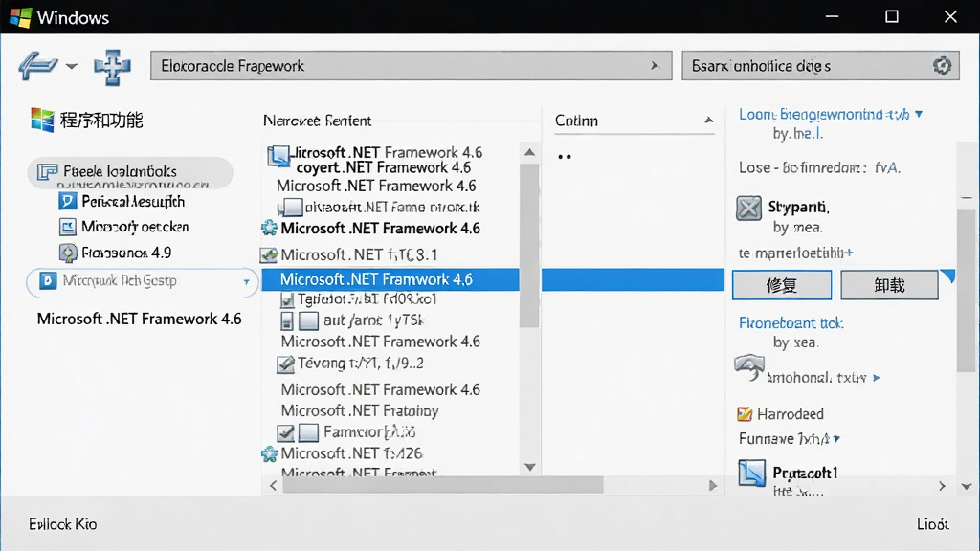Viewport: 980px width, 551px height.
Task: Click details panel scroll down arrow
Action: 967,486
